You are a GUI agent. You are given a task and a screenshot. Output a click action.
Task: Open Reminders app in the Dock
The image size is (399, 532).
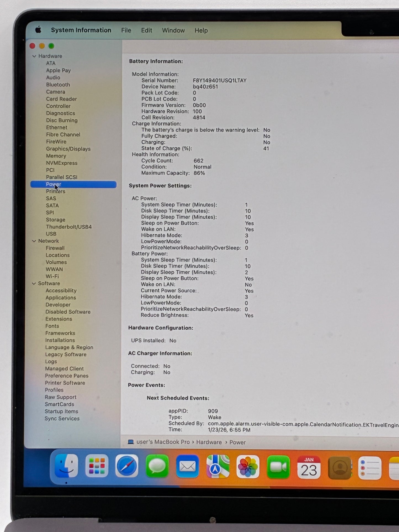pyautogui.click(x=370, y=468)
